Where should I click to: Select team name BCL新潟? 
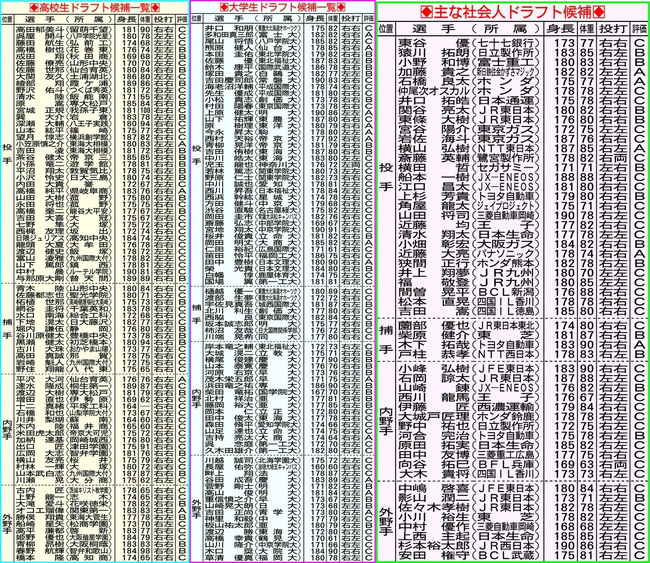[506, 292]
